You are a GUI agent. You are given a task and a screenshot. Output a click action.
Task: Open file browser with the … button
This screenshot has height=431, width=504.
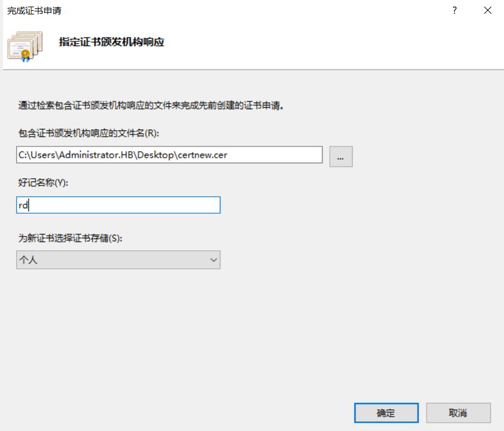coord(341,157)
